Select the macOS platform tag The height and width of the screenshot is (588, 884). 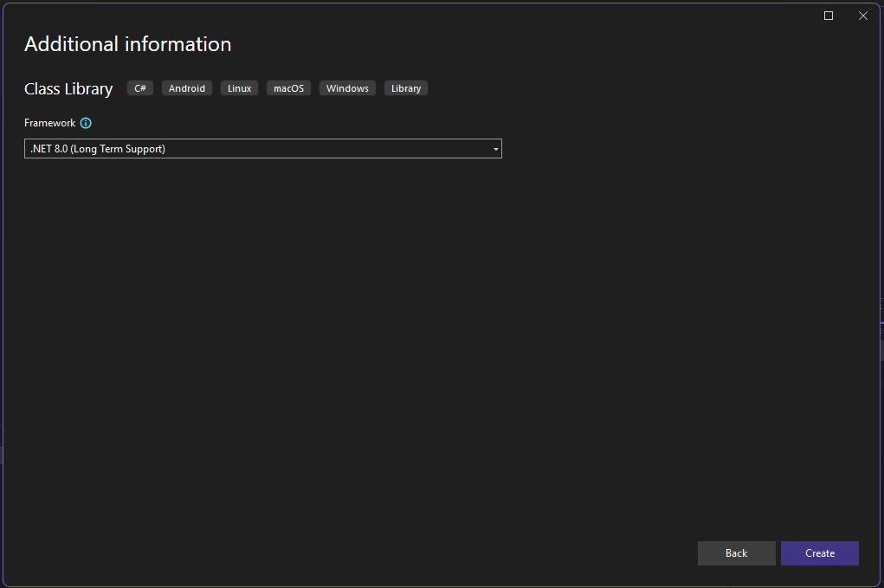click(x=288, y=88)
